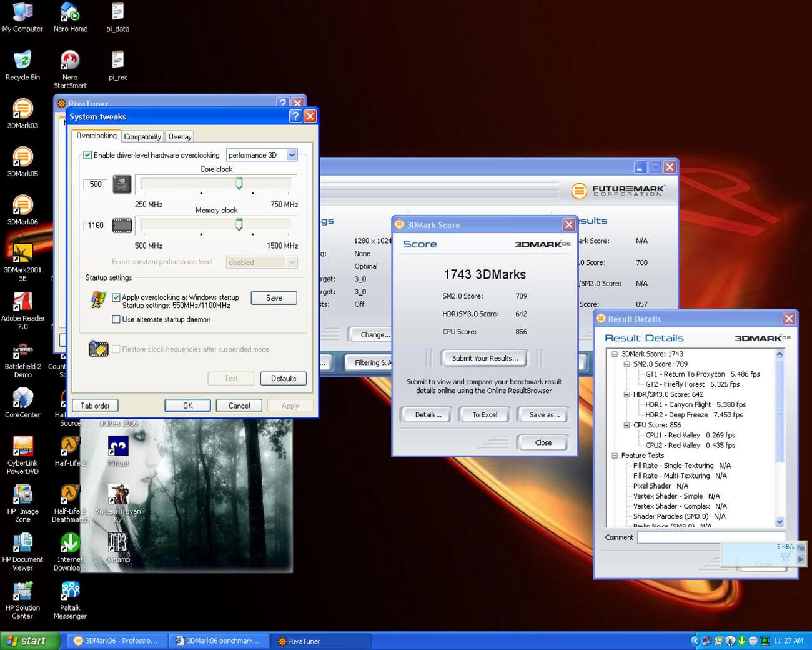Launch 3DMark2001 SE shortcut

click(22, 262)
